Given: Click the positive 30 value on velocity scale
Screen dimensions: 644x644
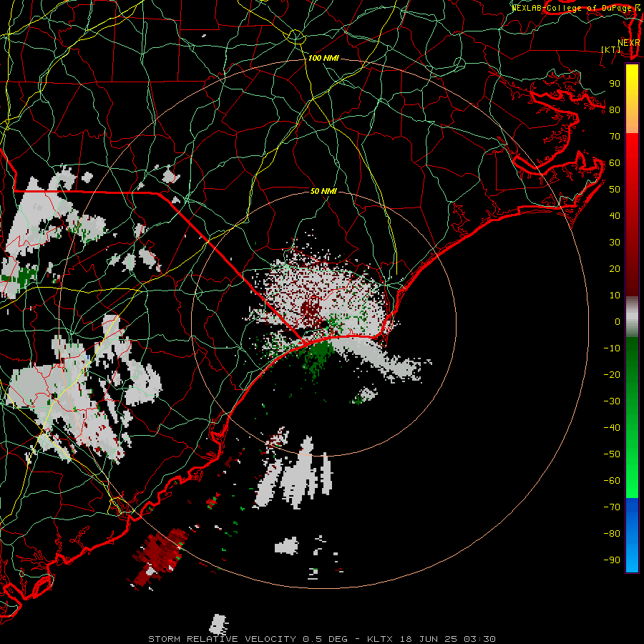Looking at the screenshot, I should tap(615, 243).
